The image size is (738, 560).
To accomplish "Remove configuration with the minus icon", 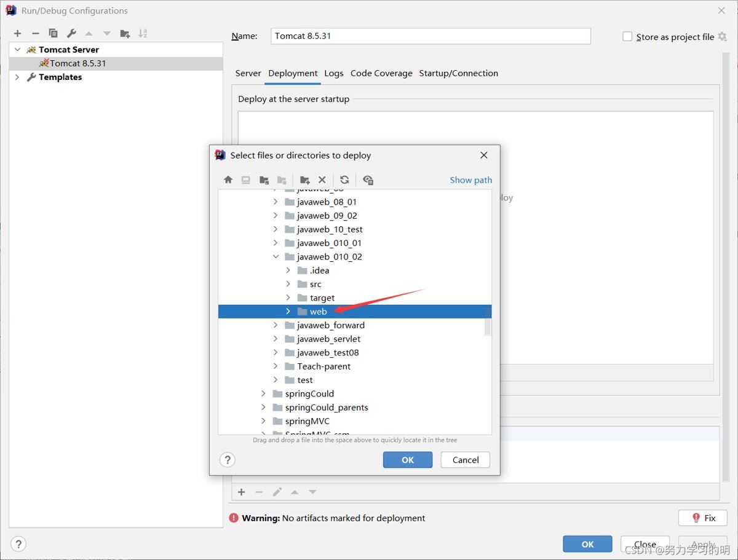I will pos(35,33).
